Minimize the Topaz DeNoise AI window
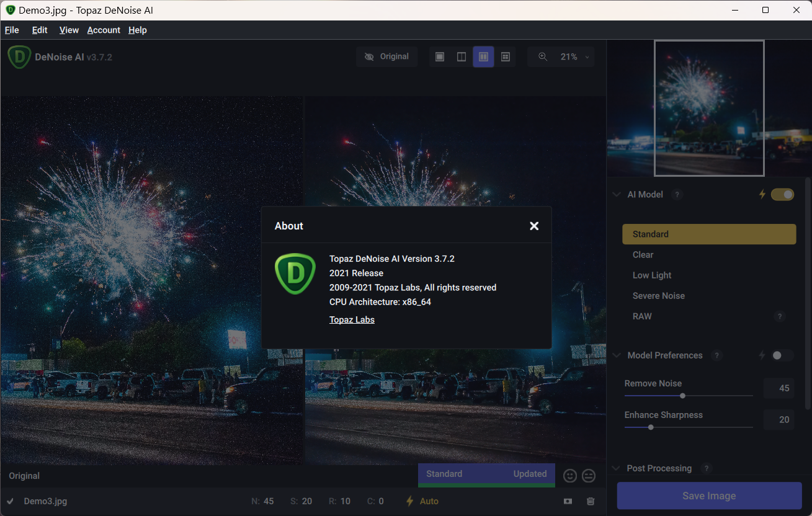 pyautogui.click(x=734, y=10)
